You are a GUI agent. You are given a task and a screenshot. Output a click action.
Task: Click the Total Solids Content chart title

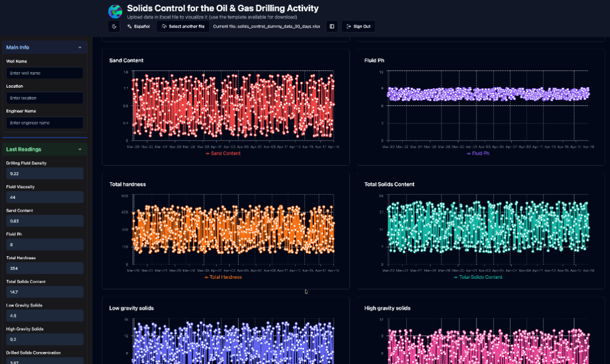pos(389,184)
